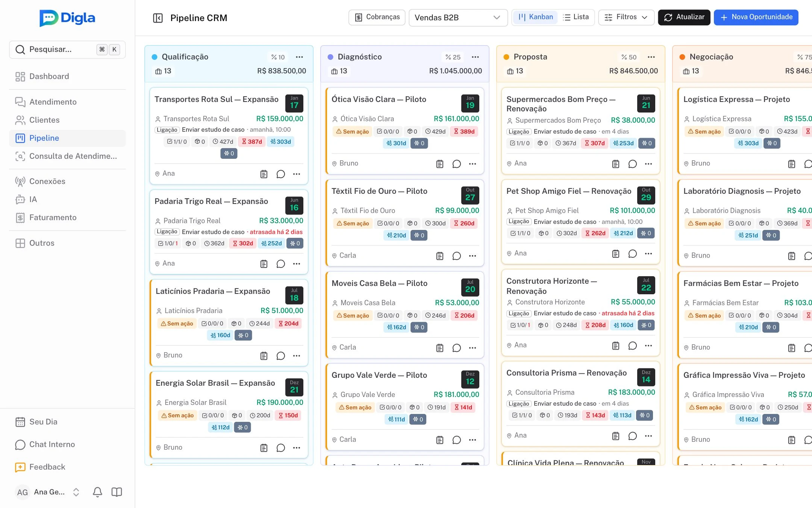Open the Vendas B2B pipeline dropdown
This screenshot has height=508, width=812.
458,18
